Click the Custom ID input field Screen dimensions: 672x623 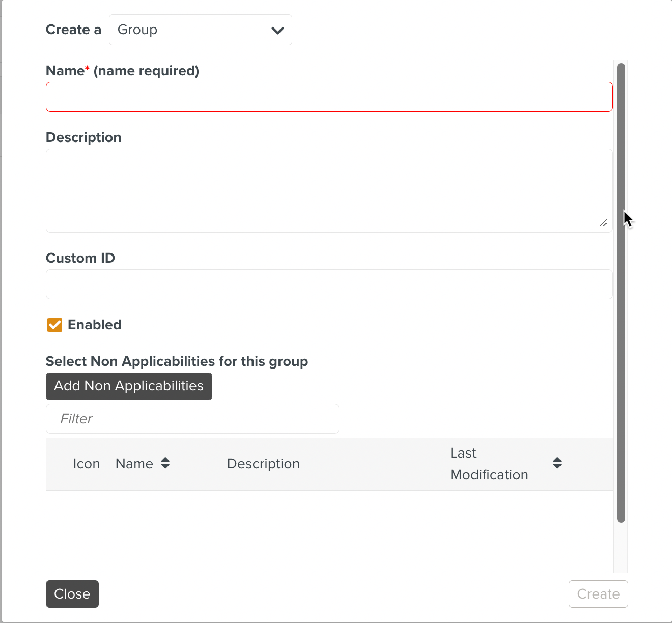point(329,285)
